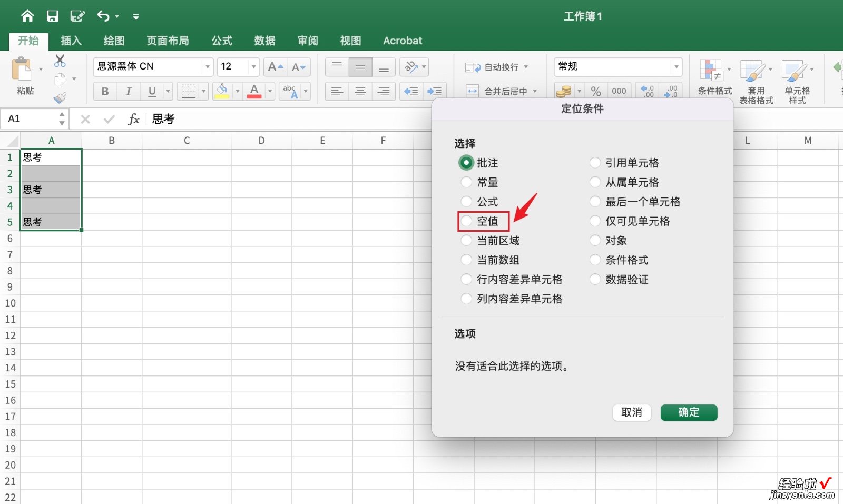The width and height of the screenshot is (843, 504).
Task: Increase indent
Action: 435,92
